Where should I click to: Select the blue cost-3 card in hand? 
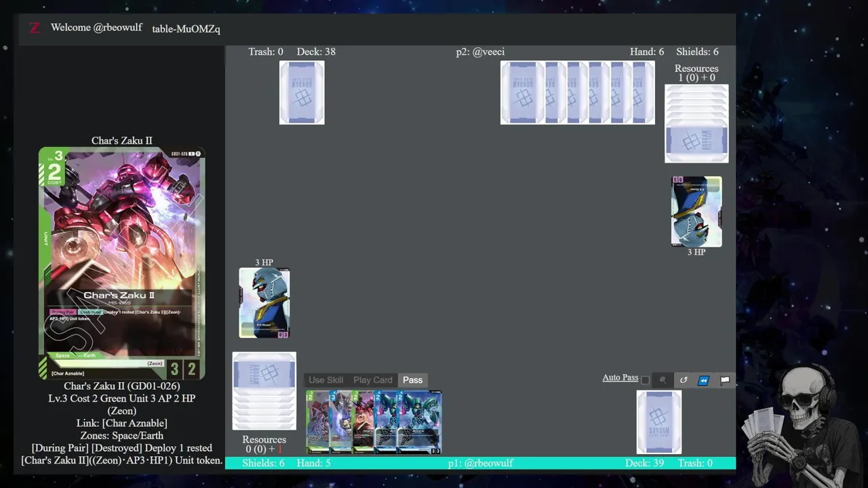tap(340, 422)
